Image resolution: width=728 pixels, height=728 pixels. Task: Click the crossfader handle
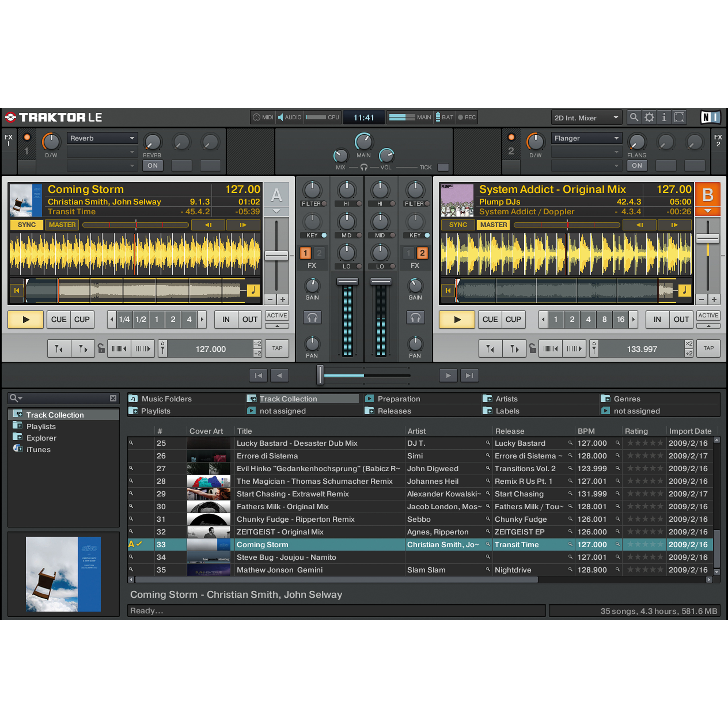click(x=320, y=375)
